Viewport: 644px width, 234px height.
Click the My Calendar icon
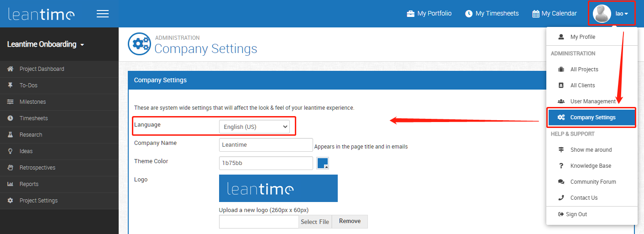point(536,14)
